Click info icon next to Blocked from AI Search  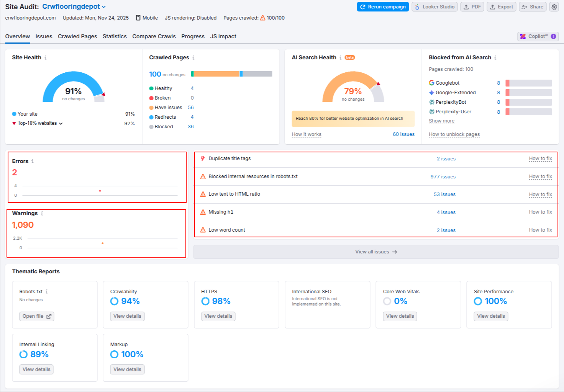(495, 58)
